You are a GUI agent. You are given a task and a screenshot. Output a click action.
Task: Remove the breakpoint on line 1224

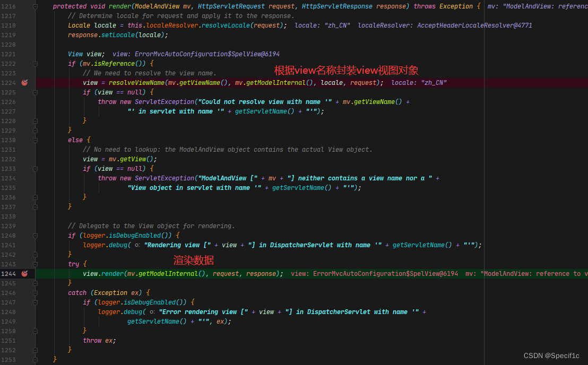25,82
